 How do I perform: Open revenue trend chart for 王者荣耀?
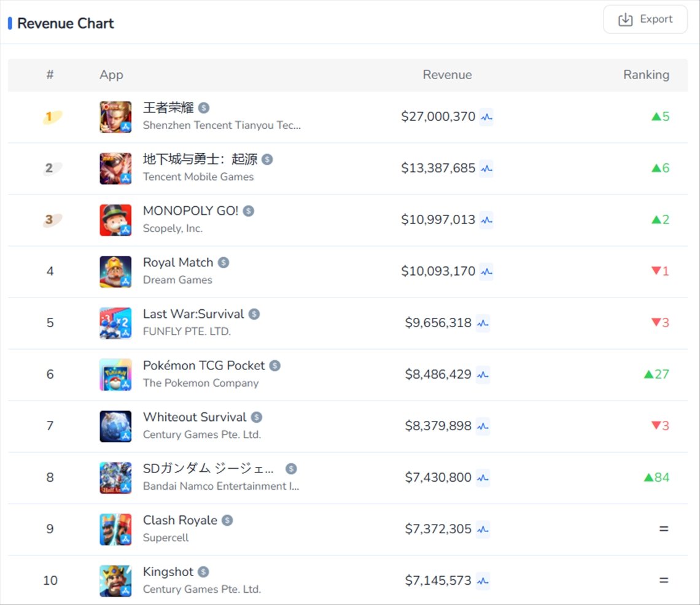coord(486,117)
